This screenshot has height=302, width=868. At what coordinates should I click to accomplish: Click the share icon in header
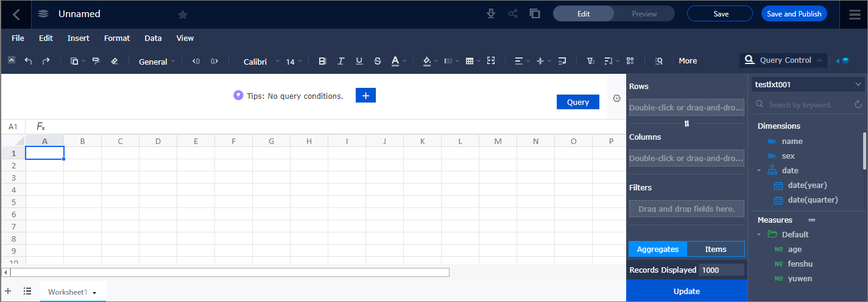point(513,13)
